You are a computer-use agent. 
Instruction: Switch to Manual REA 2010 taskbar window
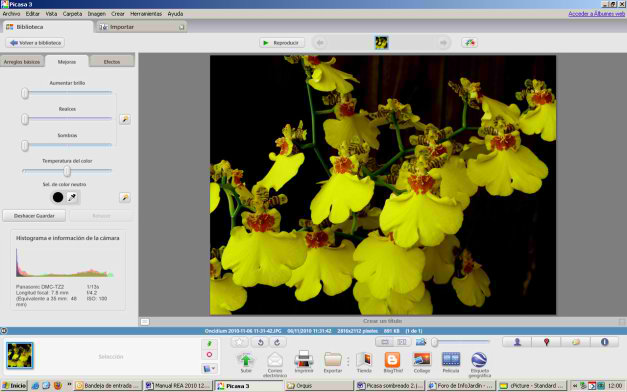[178, 386]
